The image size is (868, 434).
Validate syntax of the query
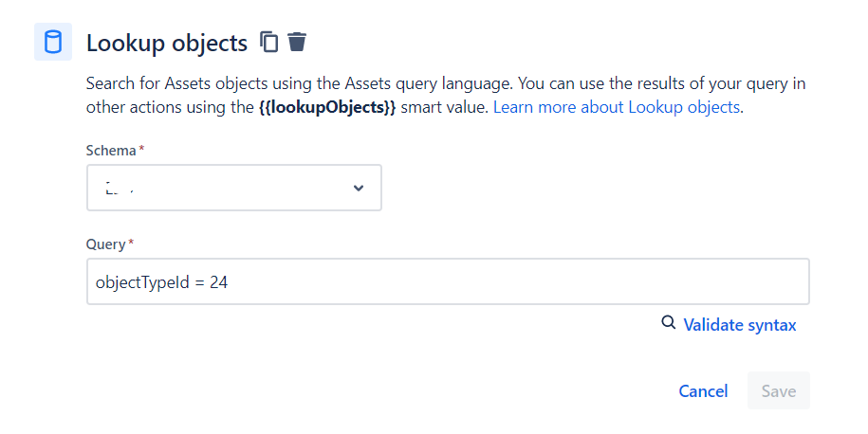[x=740, y=325]
